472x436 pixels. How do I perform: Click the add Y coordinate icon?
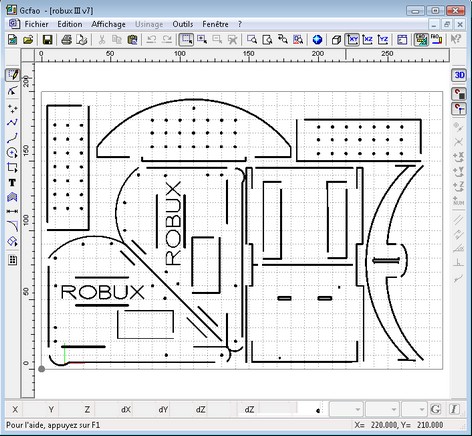pyautogui.click(x=459, y=172)
